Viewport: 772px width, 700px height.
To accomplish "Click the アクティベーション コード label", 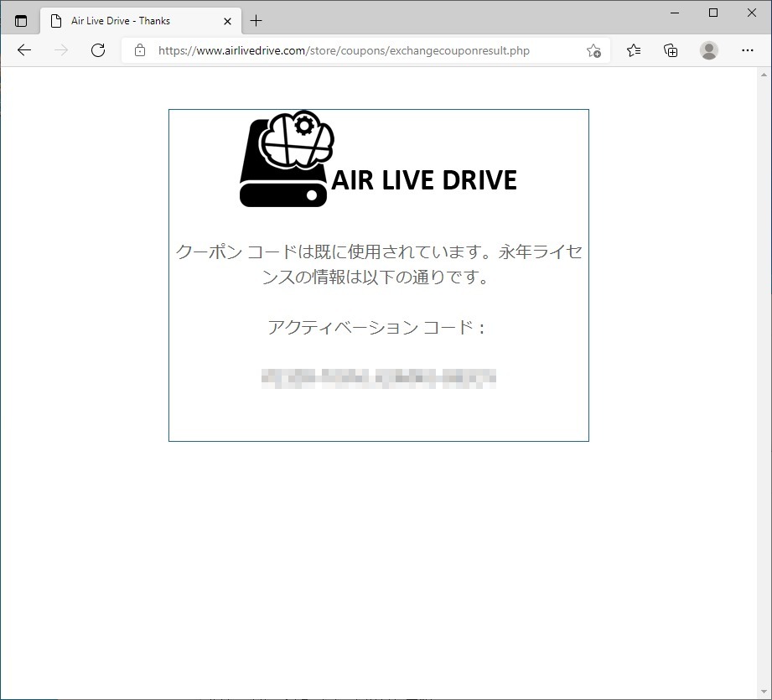I will click(377, 327).
